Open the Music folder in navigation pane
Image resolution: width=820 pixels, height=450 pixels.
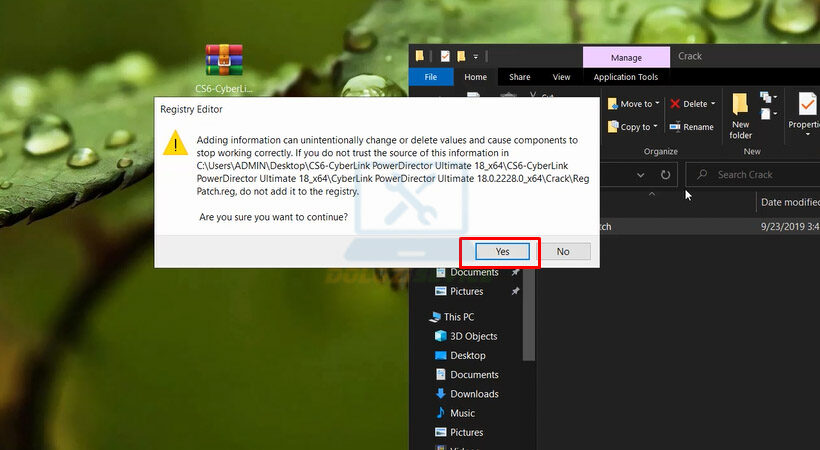[461, 413]
